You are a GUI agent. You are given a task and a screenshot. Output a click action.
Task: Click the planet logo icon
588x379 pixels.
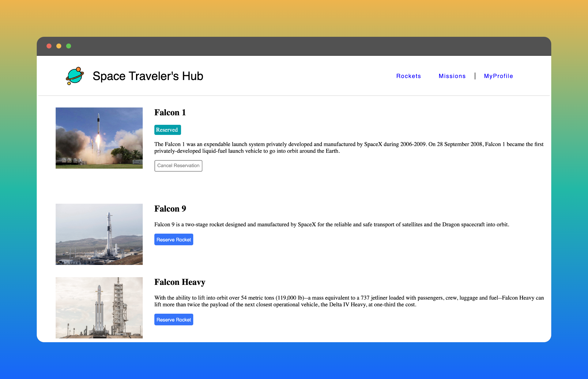tap(75, 75)
